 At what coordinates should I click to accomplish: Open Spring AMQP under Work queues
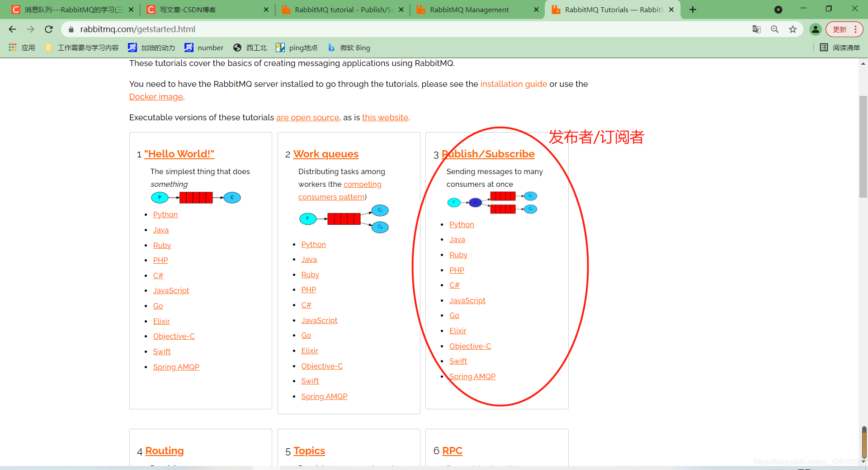tap(325, 397)
